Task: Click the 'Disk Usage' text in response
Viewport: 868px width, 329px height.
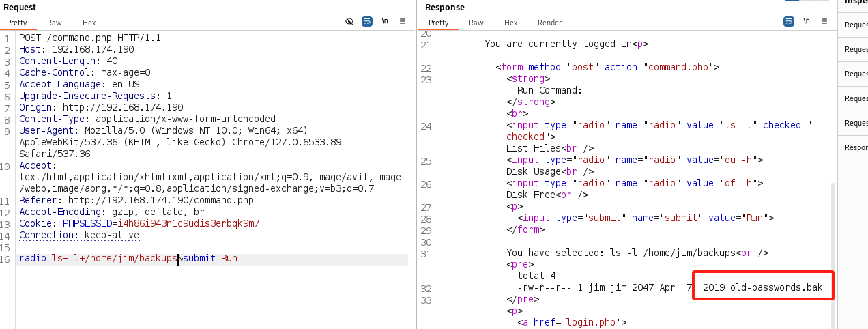Action: click(534, 171)
